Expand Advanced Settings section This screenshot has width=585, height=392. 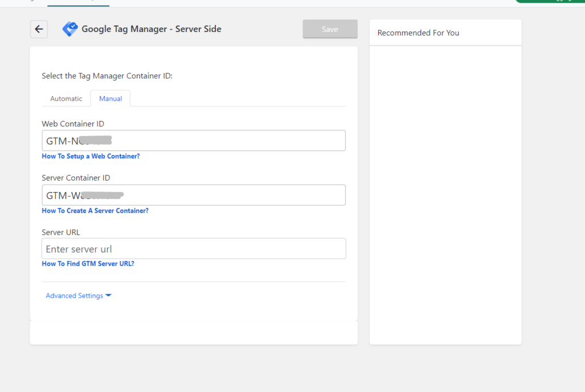pyautogui.click(x=78, y=295)
